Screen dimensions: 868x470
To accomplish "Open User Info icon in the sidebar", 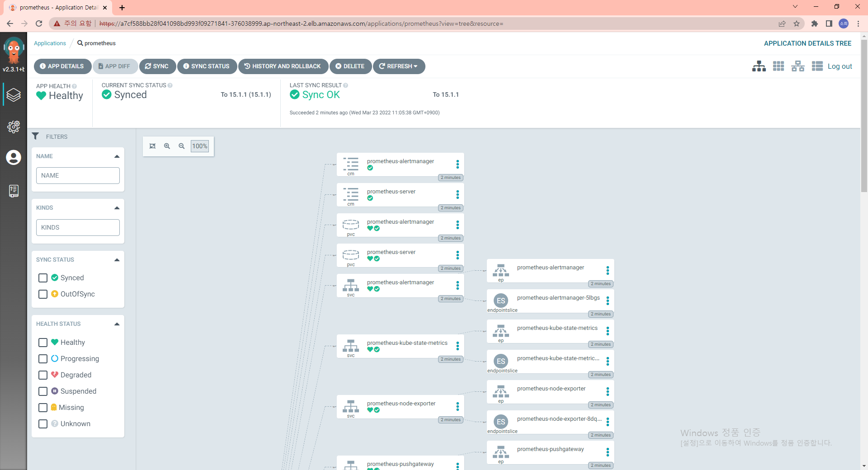I will pos(14,157).
